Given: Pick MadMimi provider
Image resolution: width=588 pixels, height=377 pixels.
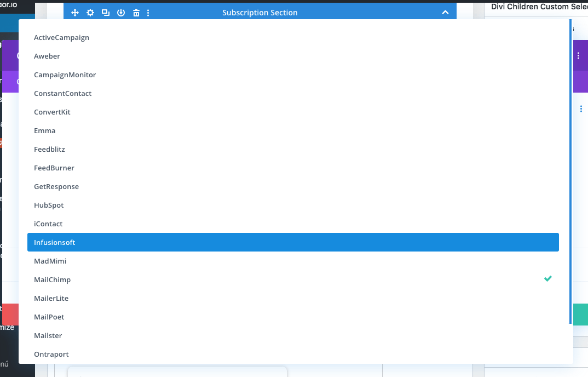Looking at the screenshot, I should 293,261.
